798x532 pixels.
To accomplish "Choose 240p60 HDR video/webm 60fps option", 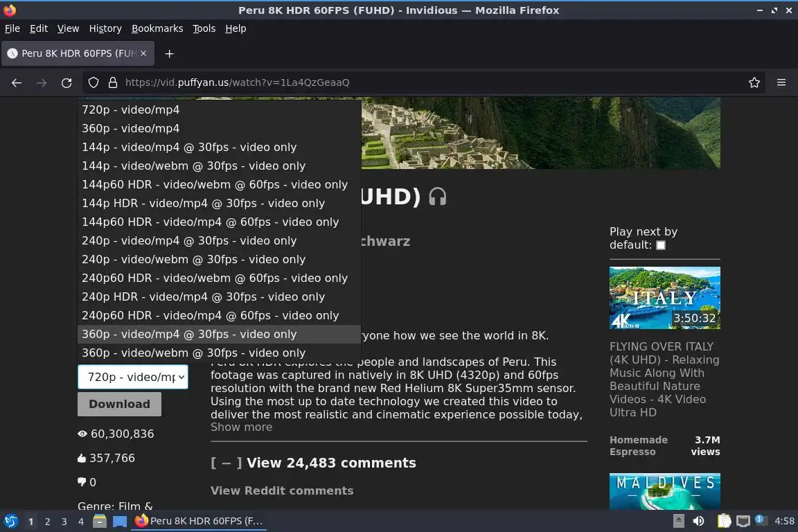I will [220, 278].
